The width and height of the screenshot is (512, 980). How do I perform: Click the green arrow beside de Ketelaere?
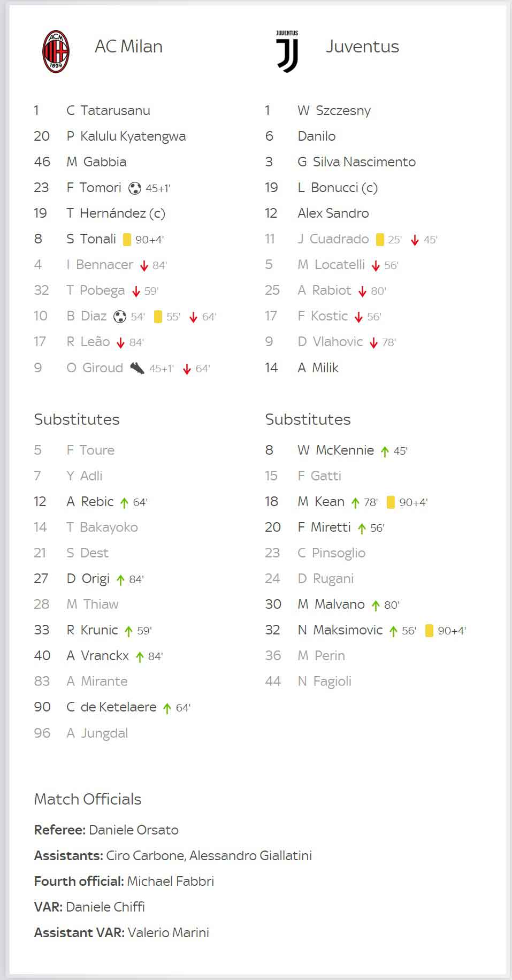[167, 708]
